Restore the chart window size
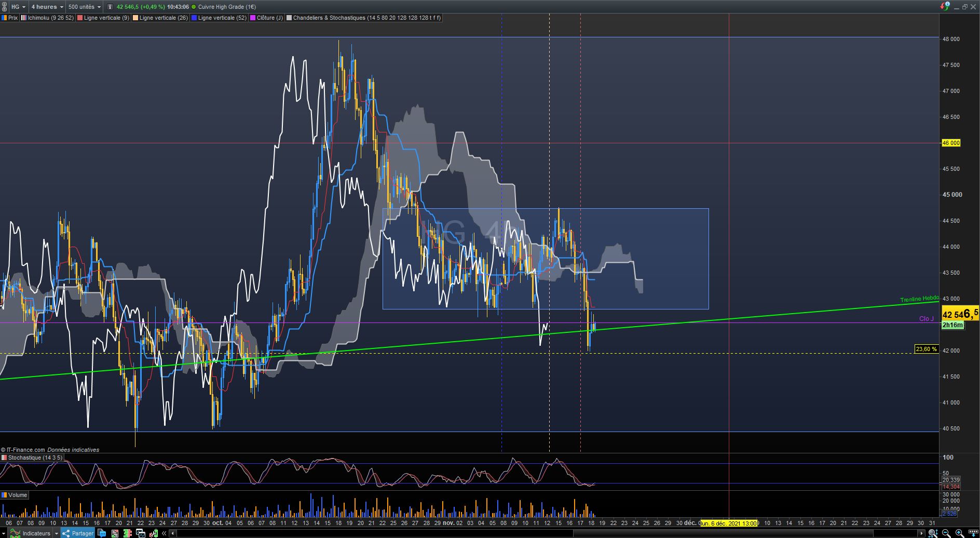This screenshot has height=538, width=980. point(965,7)
